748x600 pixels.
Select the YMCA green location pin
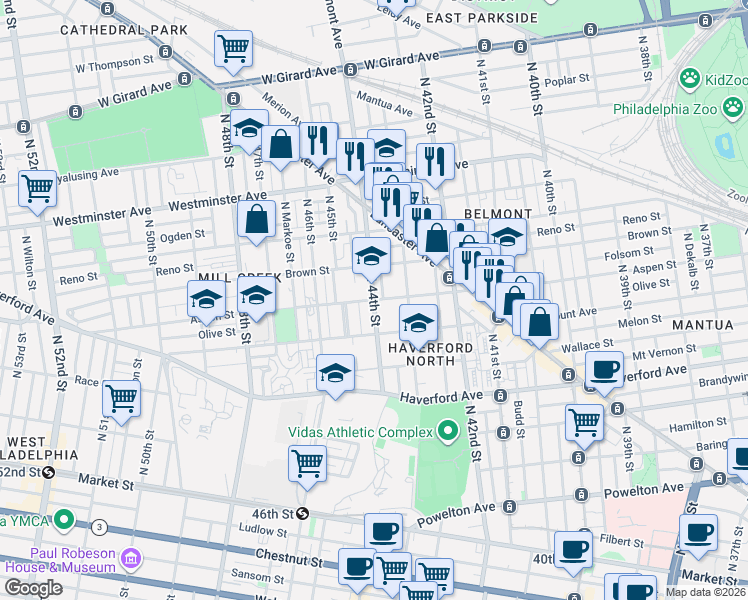coord(64,520)
